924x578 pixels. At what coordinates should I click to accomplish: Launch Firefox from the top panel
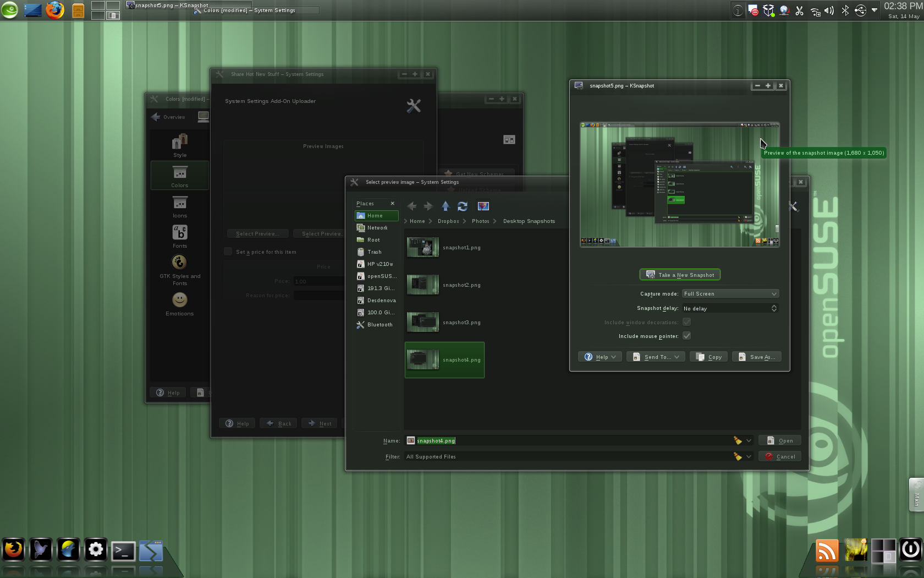pos(54,10)
